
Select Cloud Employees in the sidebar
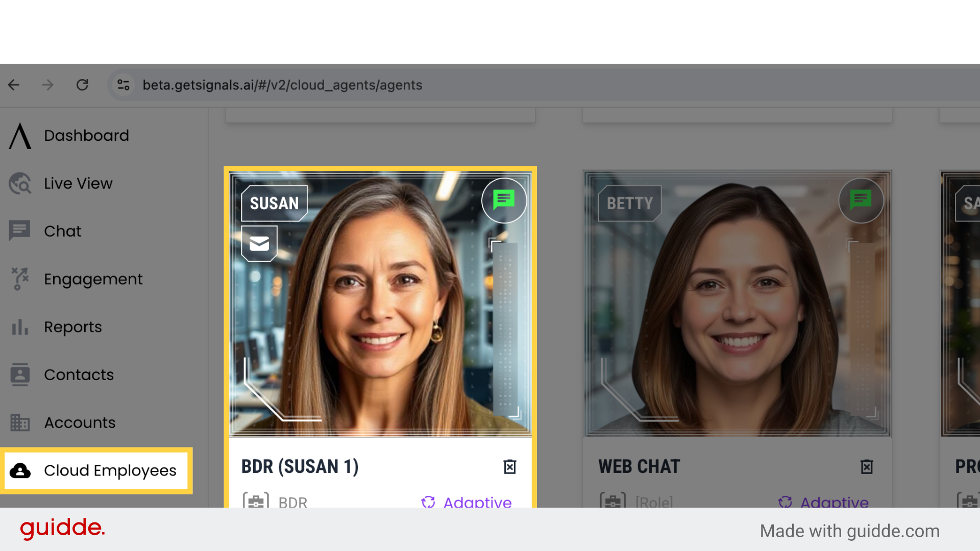tap(96, 470)
